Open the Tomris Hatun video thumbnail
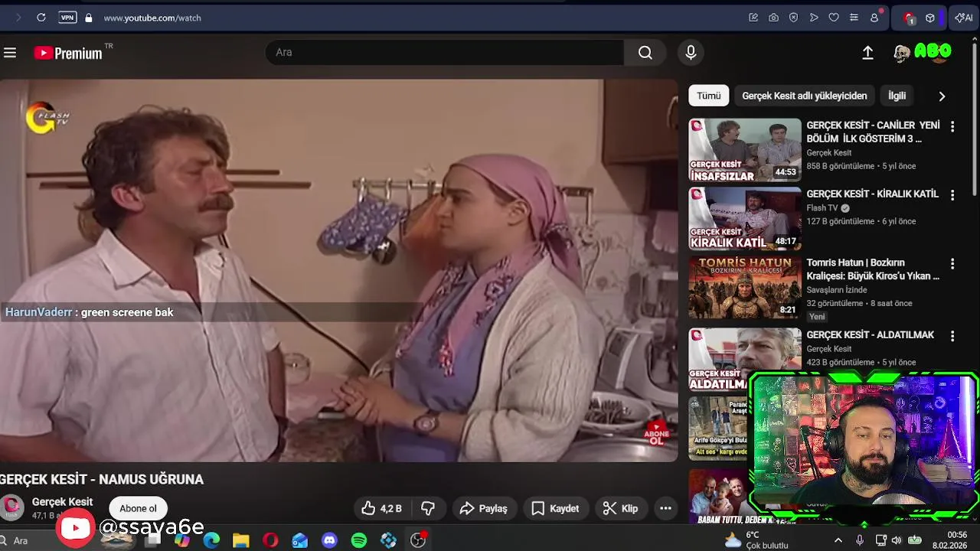Image resolution: width=980 pixels, height=551 pixels. coord(745,288)
